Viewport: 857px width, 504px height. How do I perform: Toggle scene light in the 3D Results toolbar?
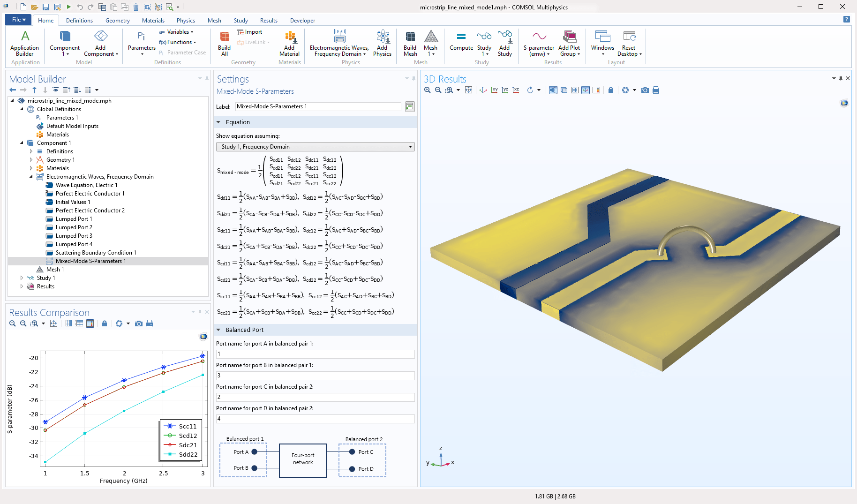[x=553, y=90]
